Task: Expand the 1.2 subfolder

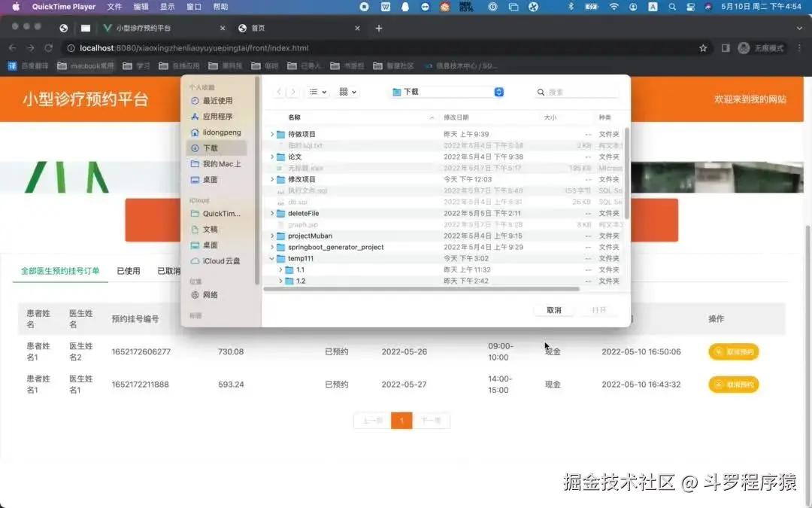Action: pos(280,281)
